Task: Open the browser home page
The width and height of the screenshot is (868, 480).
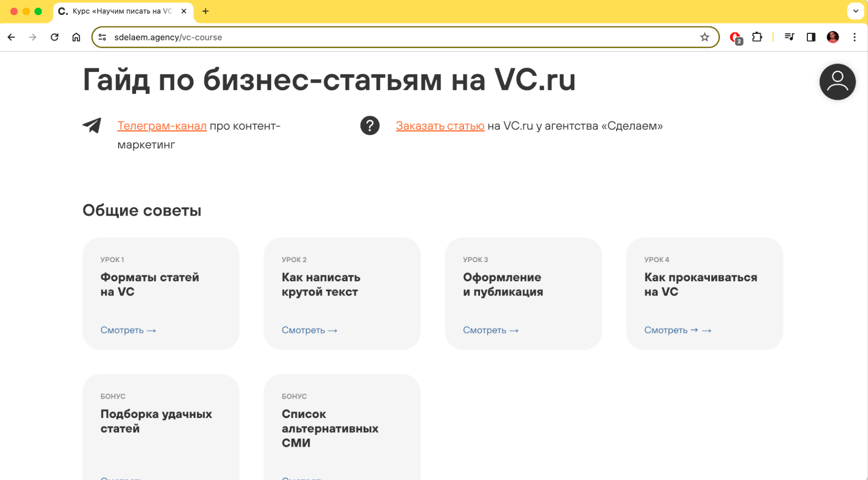Action: 76,37
